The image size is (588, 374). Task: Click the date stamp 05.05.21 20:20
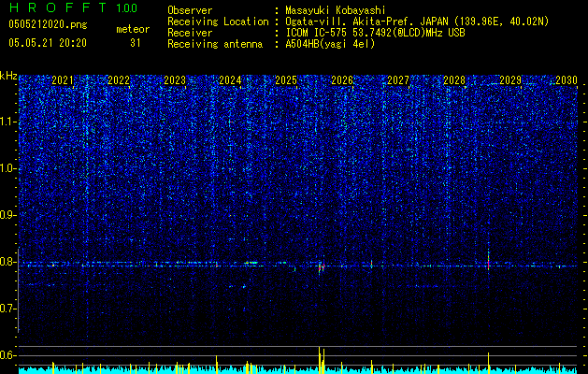click(48, 43)
